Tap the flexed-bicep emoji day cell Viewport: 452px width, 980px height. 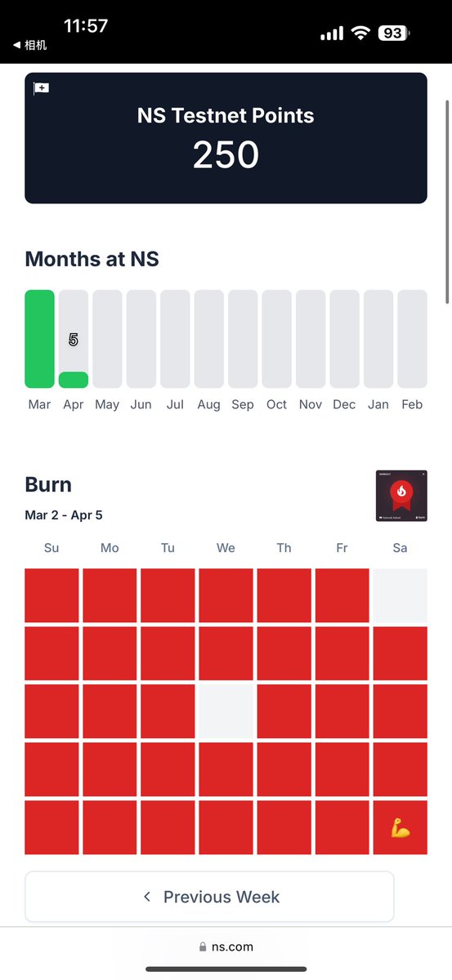[400, 827]
